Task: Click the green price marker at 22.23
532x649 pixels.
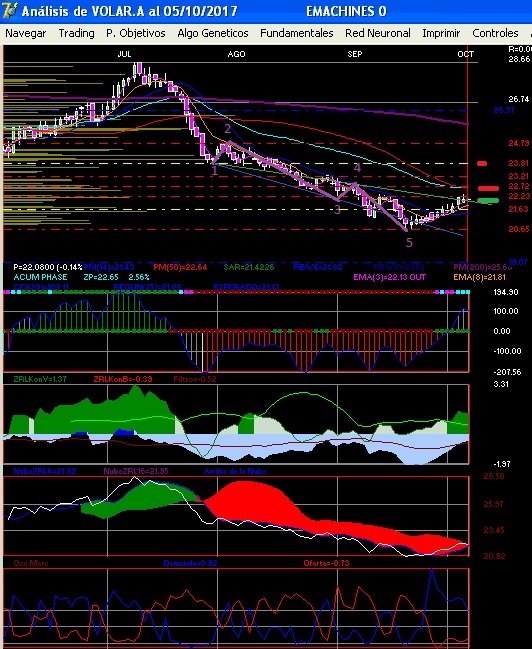Action: [x=488, y=201]
